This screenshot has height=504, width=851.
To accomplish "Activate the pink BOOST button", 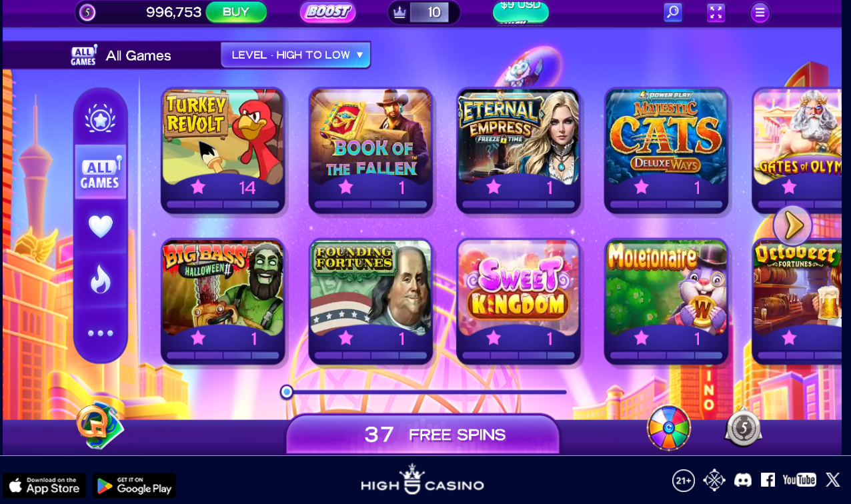I will (328, 12).
